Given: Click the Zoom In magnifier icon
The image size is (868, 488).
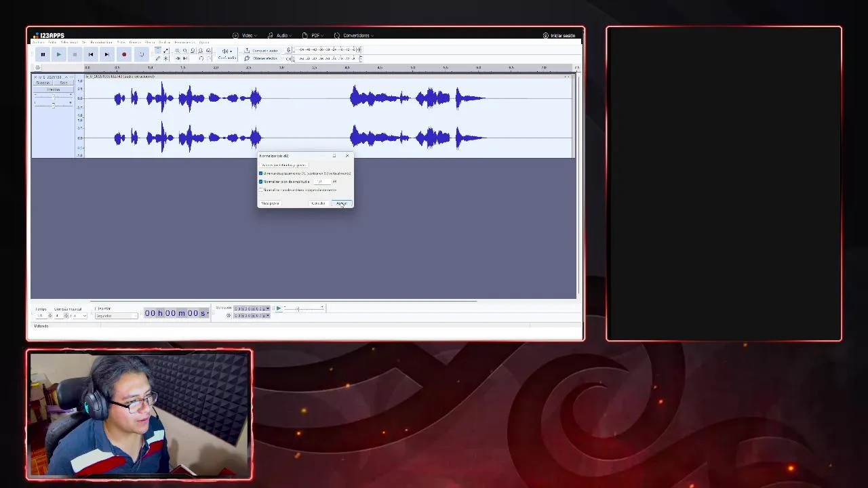Looking at the screenshot, I should tap(177, 51).
